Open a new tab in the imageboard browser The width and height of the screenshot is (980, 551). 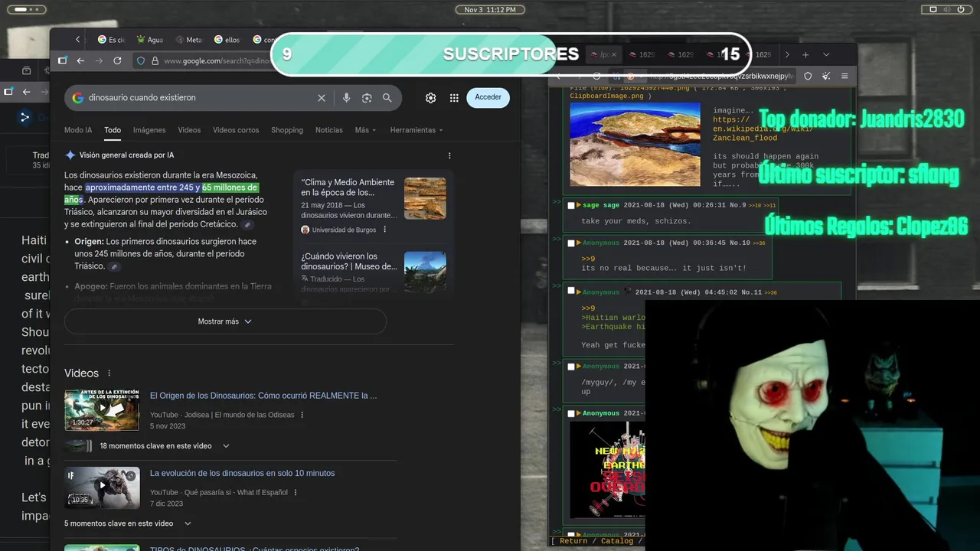[x=805, y=54]
